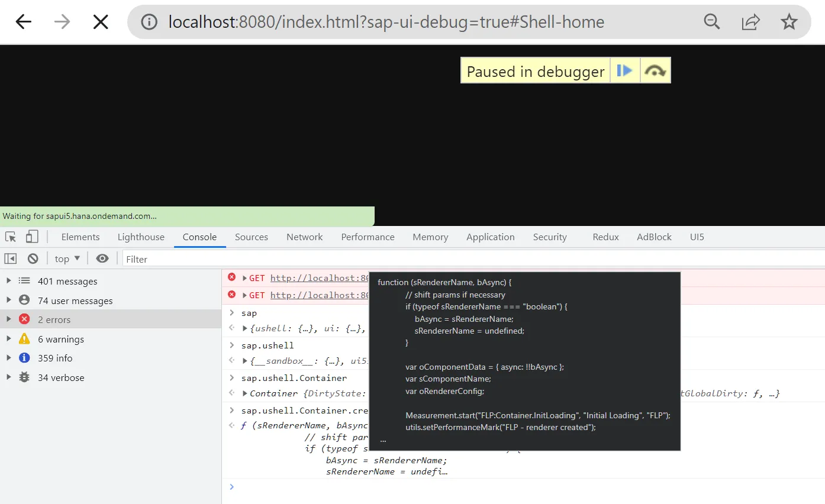Clear the console output
The image size is (825, 504).
point(33,259)
